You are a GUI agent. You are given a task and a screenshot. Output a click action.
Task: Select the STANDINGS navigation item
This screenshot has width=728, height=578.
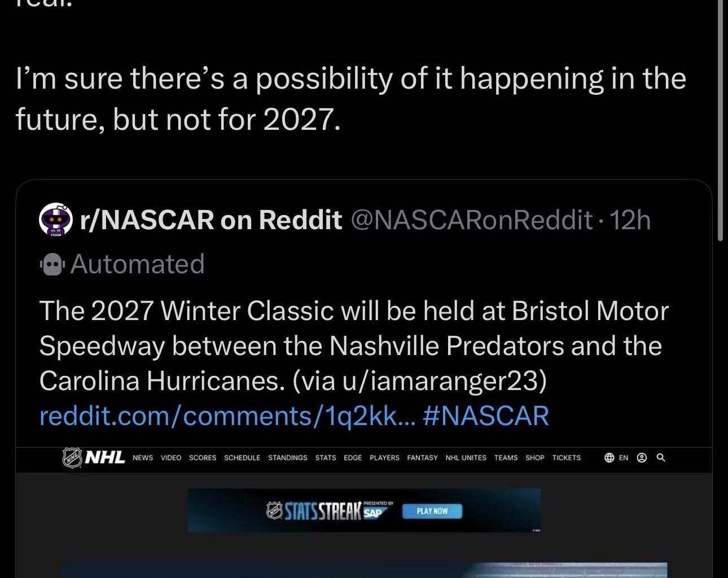click(x=288, y=458)
